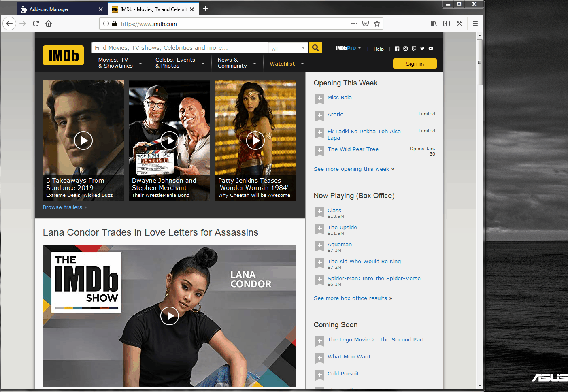568x392 pixels.
Task: Add Spider-Man: Into the Spider-Verse to watchlist
Action: 320,280
